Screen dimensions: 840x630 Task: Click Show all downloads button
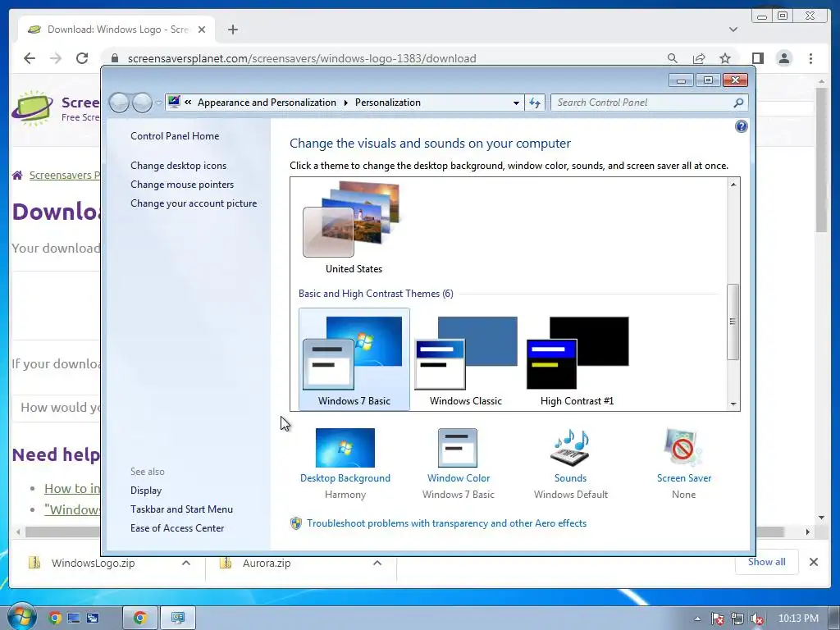tap(767, 562)
